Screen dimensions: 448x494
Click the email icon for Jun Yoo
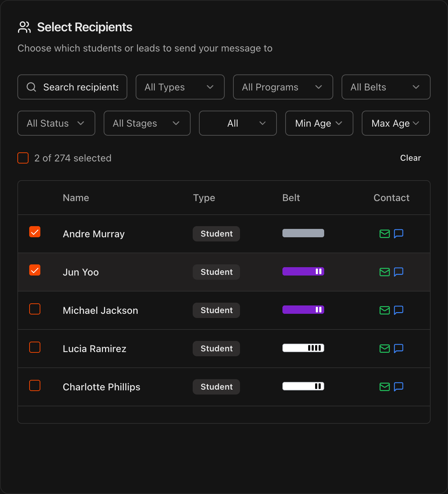tap(384, 272)
